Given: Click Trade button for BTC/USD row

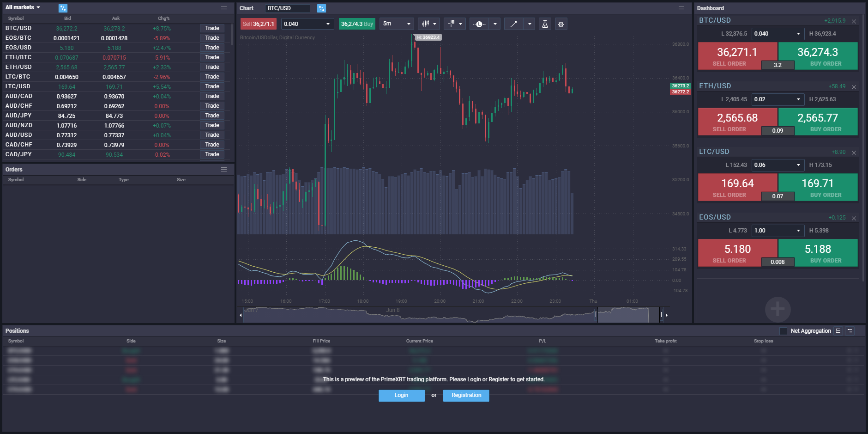Looking at the screenshot, I should click(212, 28).
